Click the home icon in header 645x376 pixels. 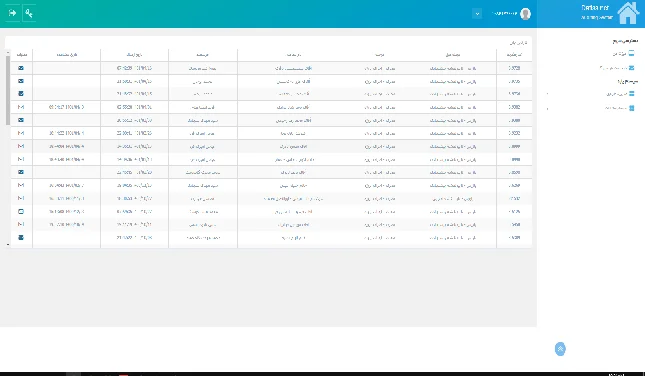click(628, 13)
